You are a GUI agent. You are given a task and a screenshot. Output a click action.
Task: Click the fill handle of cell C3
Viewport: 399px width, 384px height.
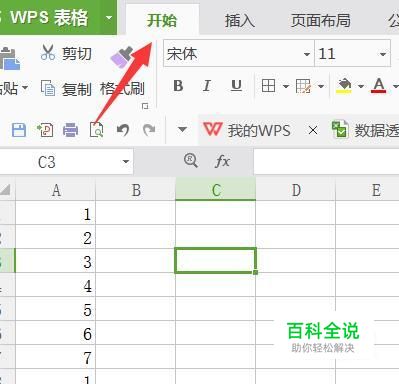255,272
